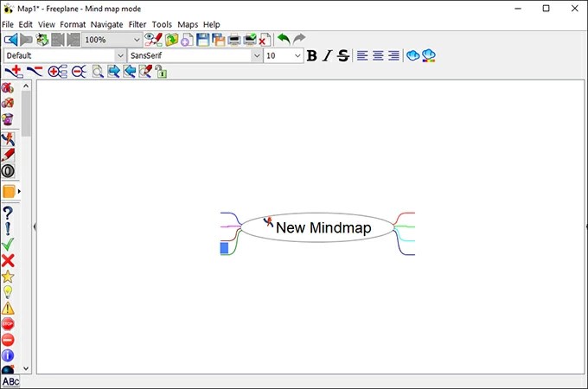588x389 pixels.
Task: Align node text to the right
Action: [393, 56]
